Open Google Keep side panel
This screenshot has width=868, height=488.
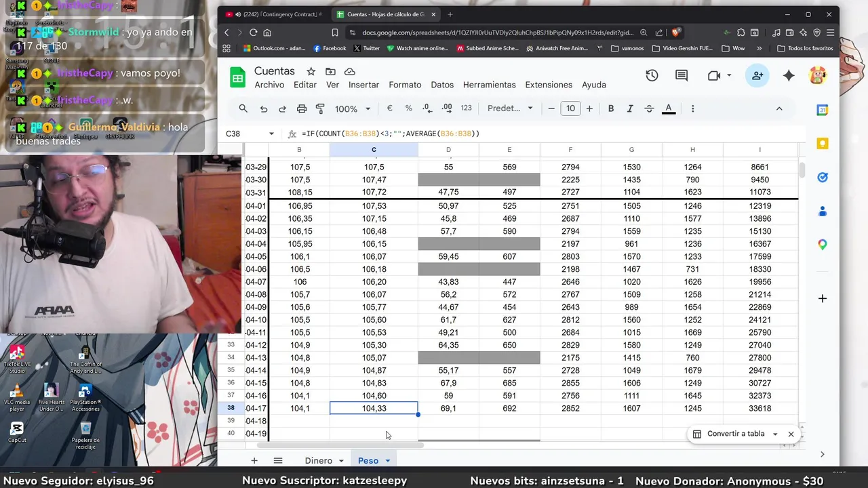(823, 144)
